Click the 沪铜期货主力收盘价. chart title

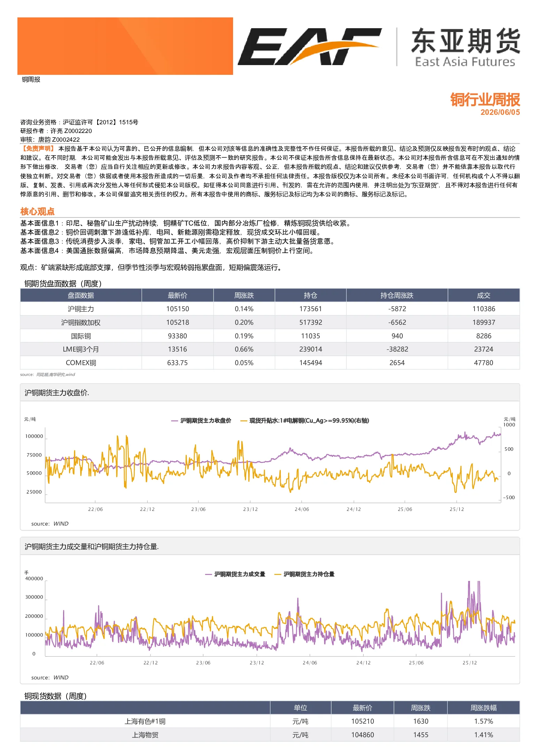57,393
